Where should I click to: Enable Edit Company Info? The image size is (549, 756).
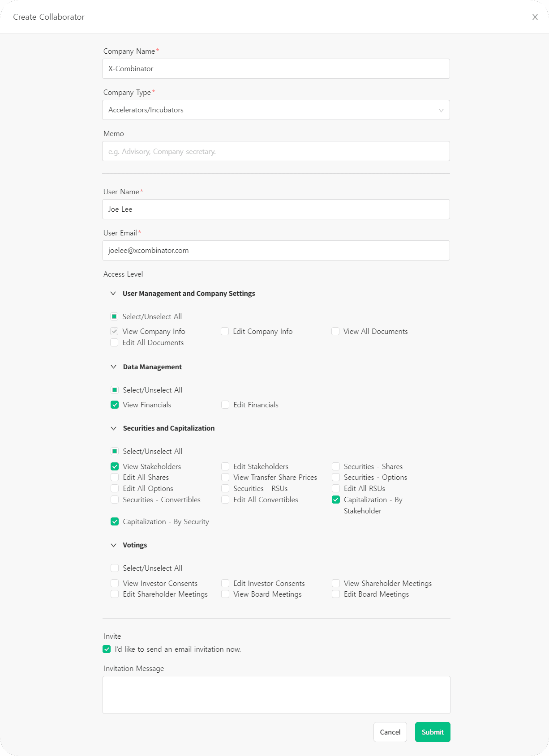225,331
